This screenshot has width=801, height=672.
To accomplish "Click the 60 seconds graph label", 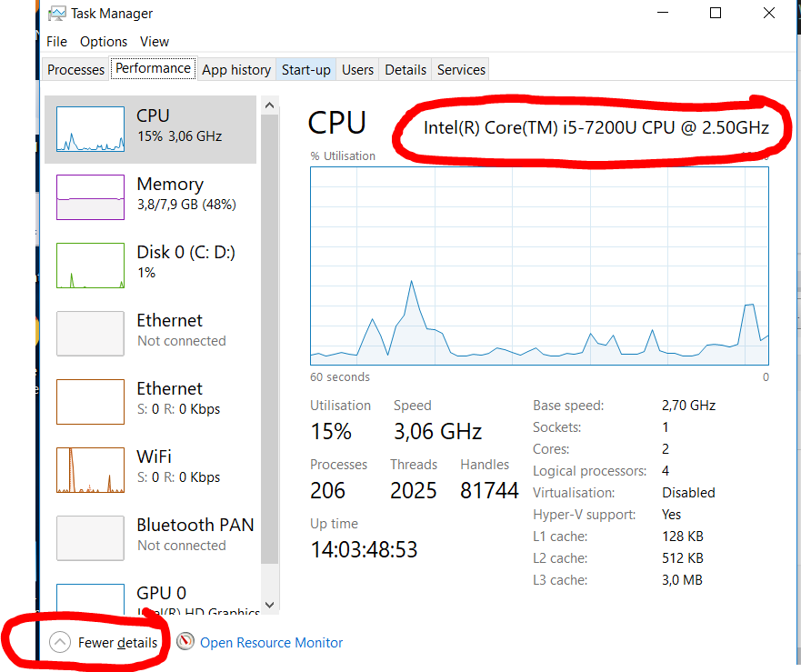I will point(340,377).
